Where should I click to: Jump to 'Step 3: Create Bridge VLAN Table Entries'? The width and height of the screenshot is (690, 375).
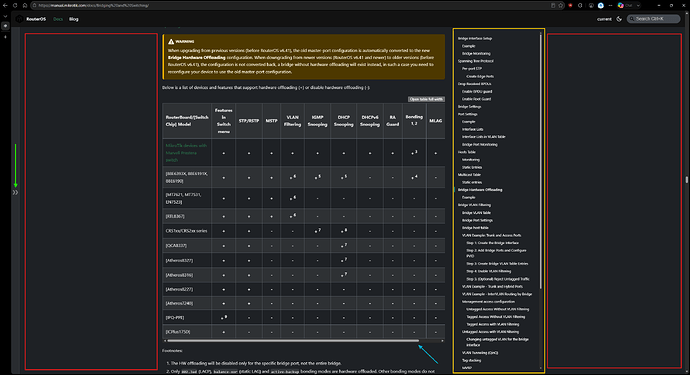tap(497, 264)
